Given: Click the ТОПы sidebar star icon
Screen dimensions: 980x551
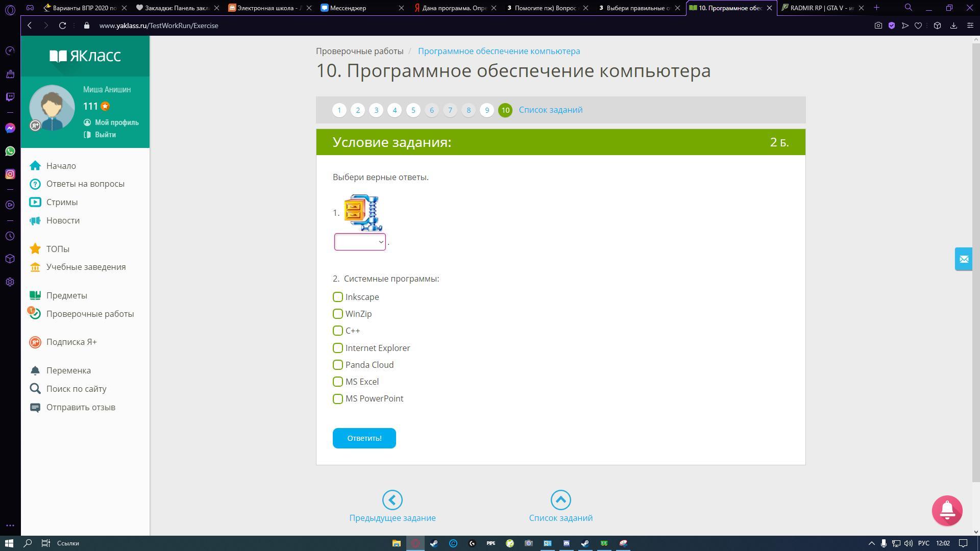Looking at the screenshot, I should [34, 248].
